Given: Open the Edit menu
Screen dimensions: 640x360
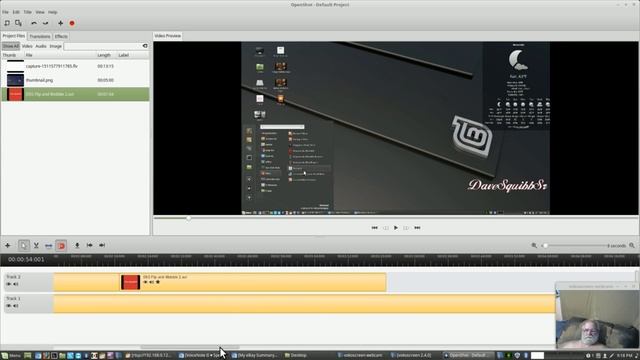Looking at the screenshot, I should (x=16, y=12).
